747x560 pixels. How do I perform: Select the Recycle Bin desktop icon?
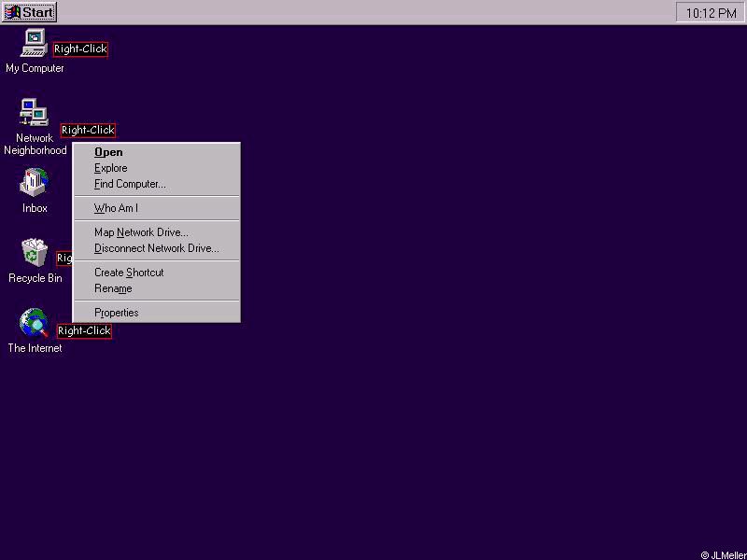point(35,252)
